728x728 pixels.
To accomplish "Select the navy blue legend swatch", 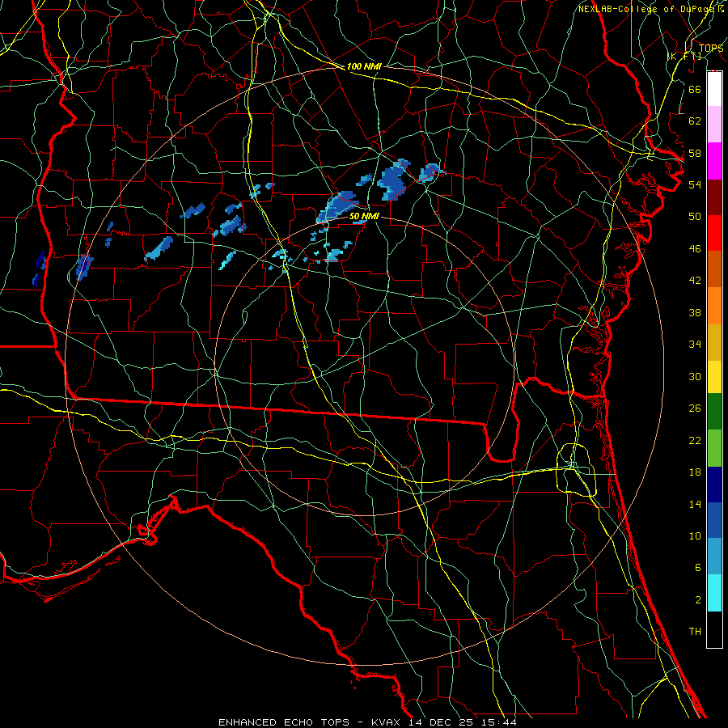I will (x=714, y=485).
